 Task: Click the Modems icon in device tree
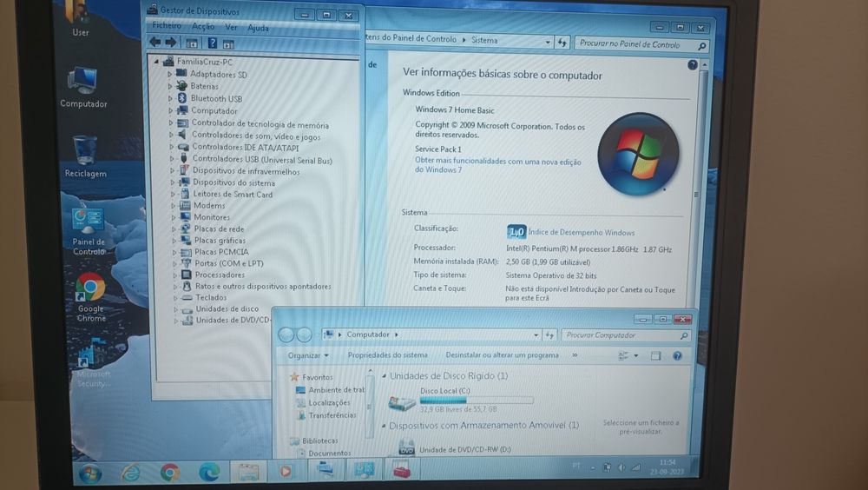coord(185,206)
